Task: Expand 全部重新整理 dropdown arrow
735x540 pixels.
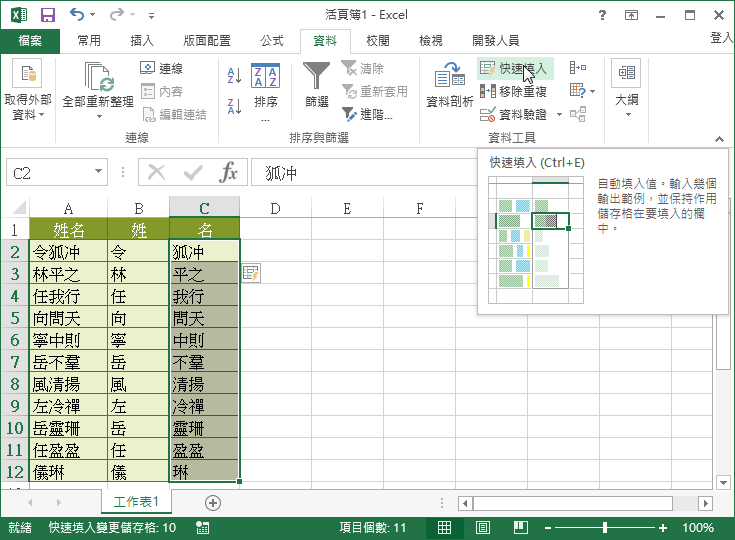Action: pyautogui.click(x=99, y=116)
